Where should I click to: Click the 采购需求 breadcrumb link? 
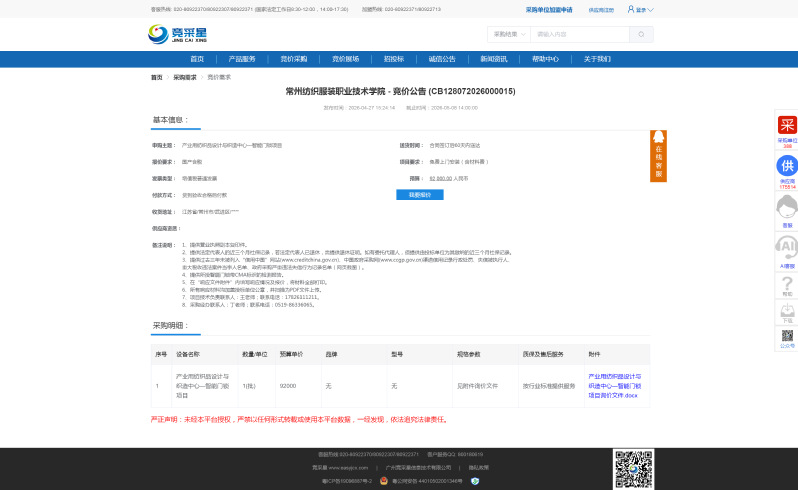tap(184, 77)
